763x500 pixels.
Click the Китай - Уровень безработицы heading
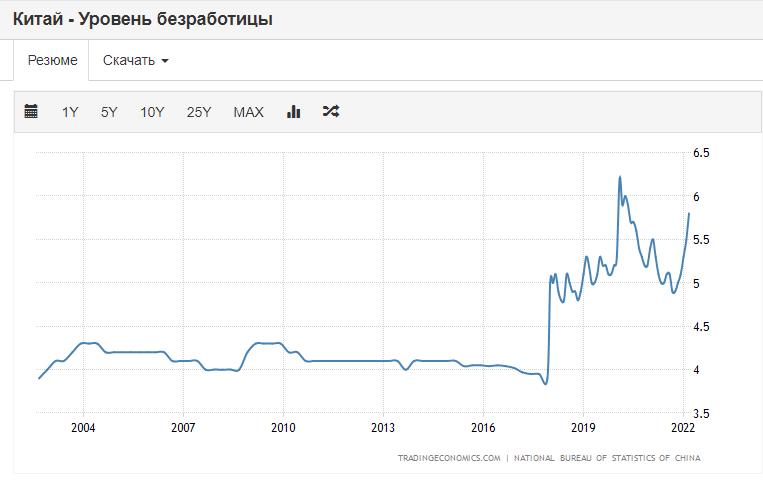pos(142,19)
